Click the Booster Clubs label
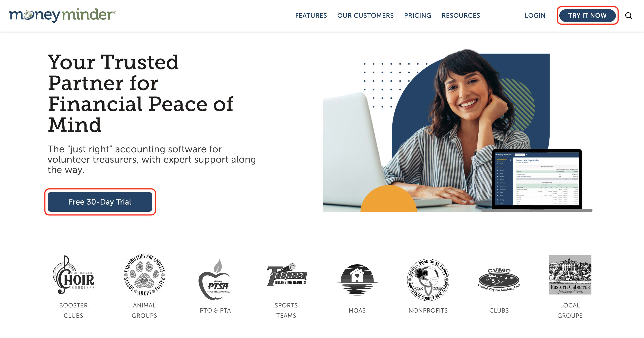The width and height of the screenshot is (644, 338). [74, 310]
